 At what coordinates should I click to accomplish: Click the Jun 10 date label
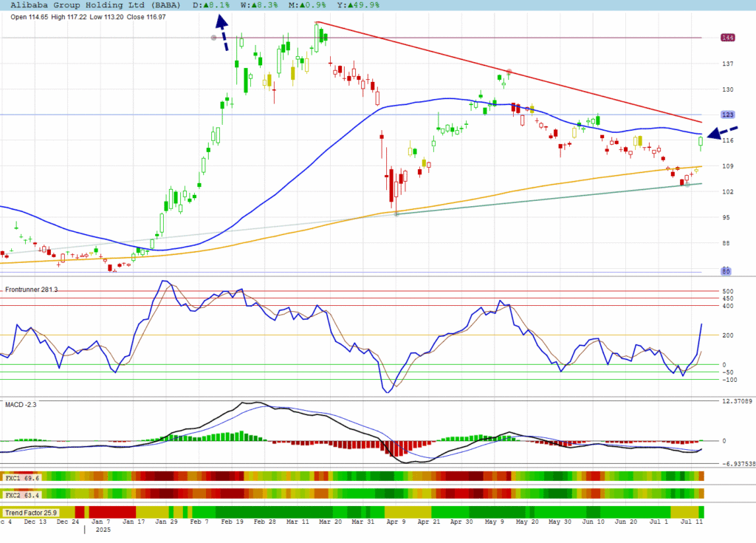[593, 522]
